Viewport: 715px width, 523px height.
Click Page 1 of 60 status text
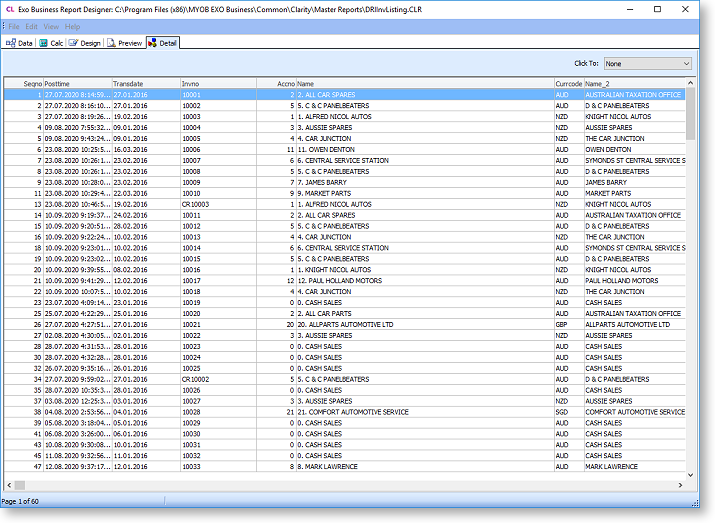[x=20, y=501]
